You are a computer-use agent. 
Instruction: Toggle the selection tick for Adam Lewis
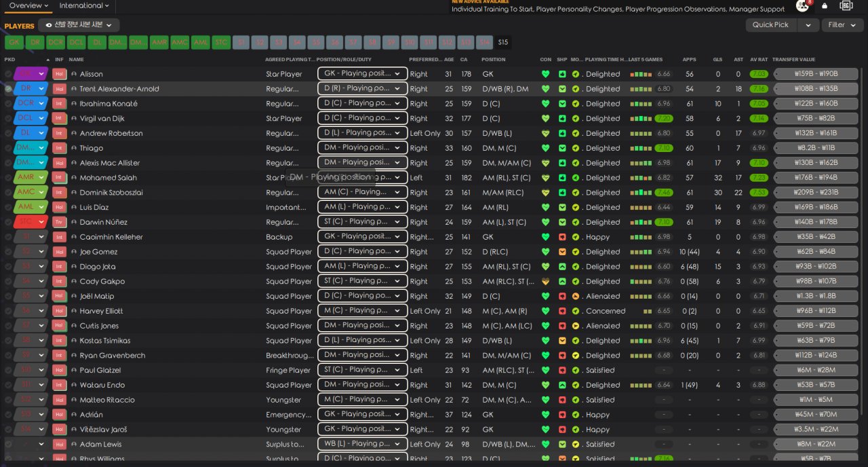(8, 445)
